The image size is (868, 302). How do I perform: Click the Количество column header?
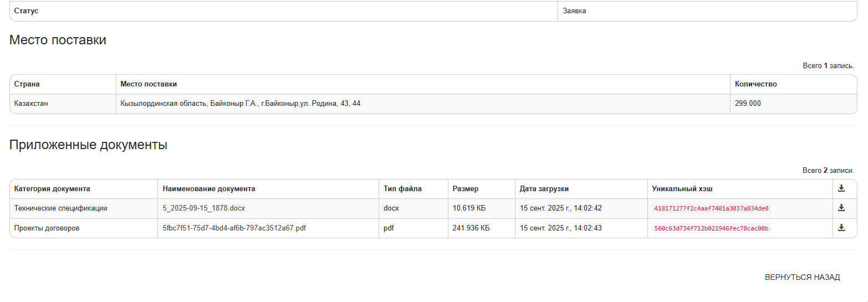coord(756,84)
